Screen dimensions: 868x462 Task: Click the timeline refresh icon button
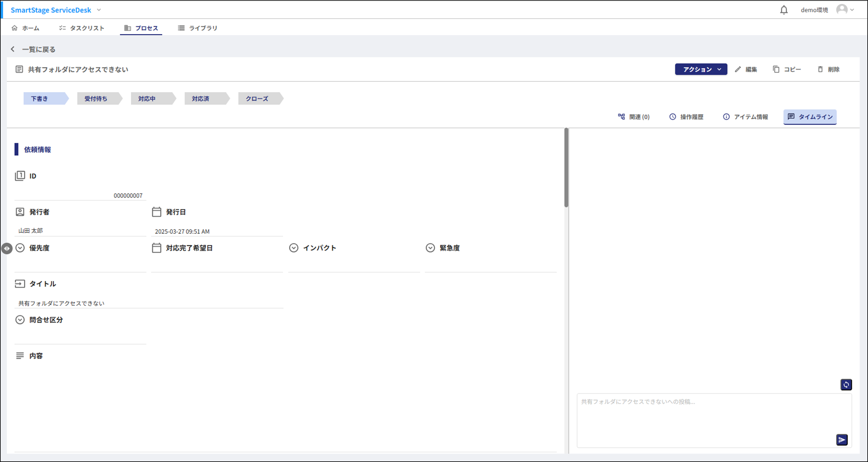846,384
